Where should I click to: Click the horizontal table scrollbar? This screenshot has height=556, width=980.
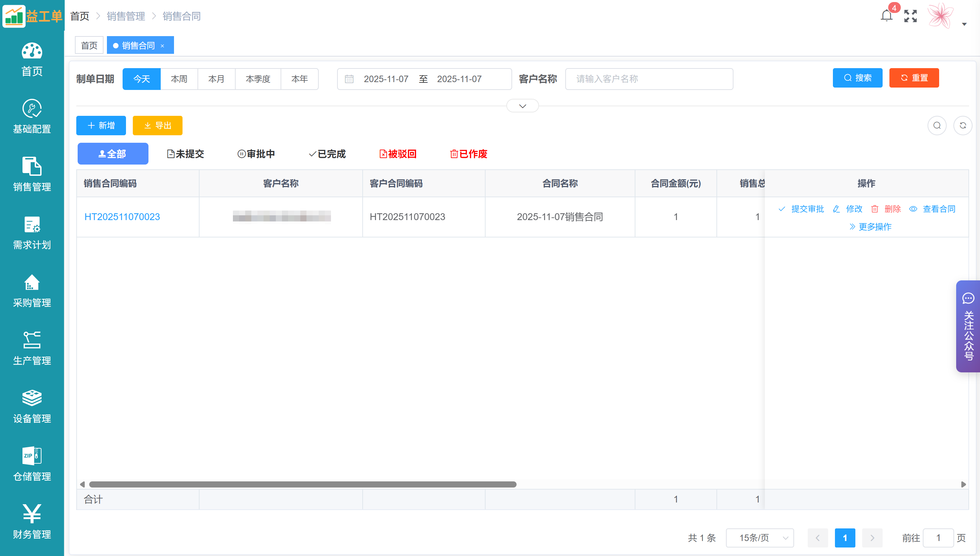coord(302,484)
